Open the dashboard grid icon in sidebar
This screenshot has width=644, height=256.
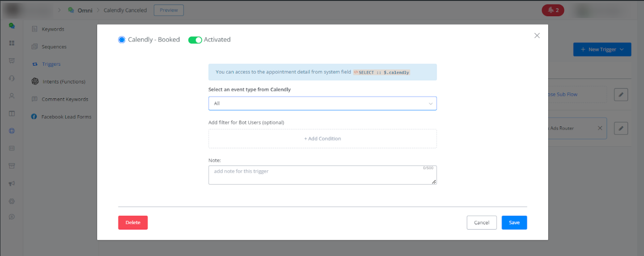(x=12, y=43)
